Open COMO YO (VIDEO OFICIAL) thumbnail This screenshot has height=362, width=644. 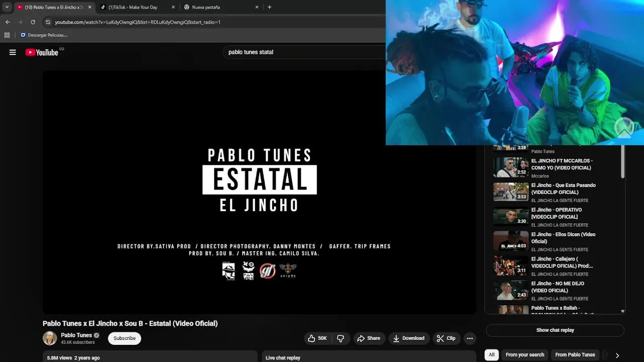[x=511, y=167]
